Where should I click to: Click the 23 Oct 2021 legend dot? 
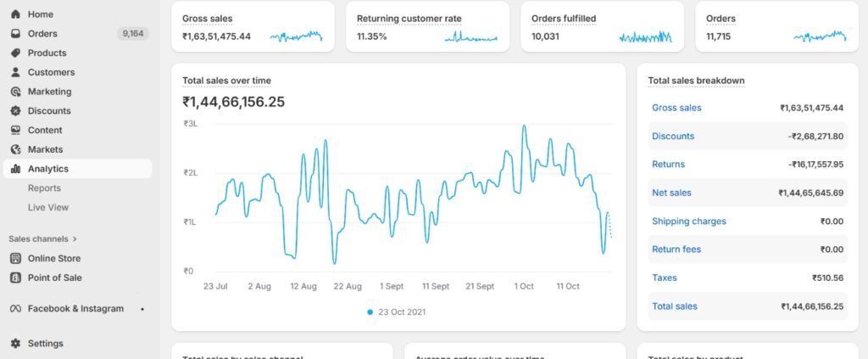click(370, 311)
